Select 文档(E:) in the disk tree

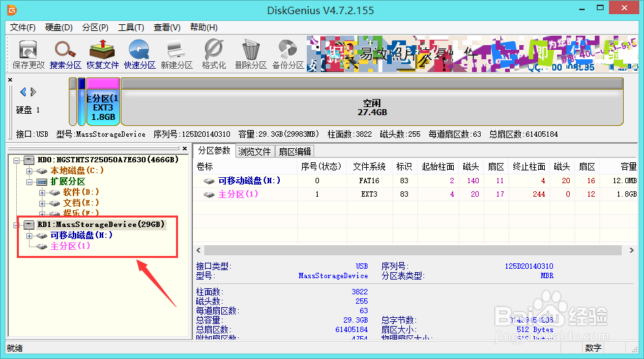click(x=81, y=203)
